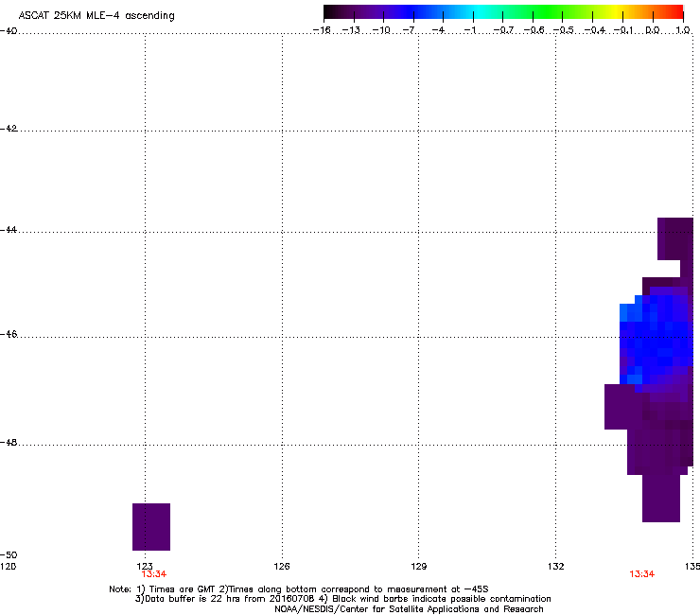Click the plot title 'ASCAT 25KM MLE-4 ascending'
This screenshot has width=700, height=615.
[96, 16]
